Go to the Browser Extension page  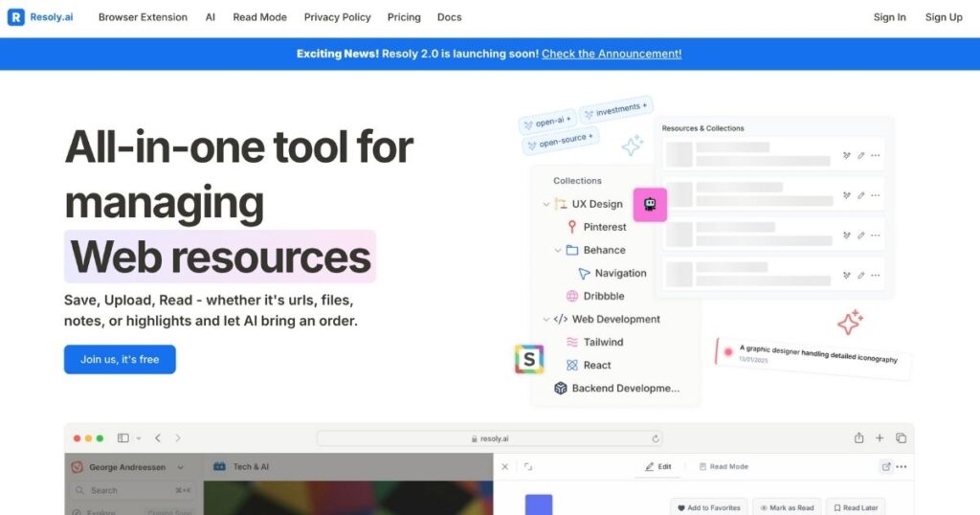[143, 17]
